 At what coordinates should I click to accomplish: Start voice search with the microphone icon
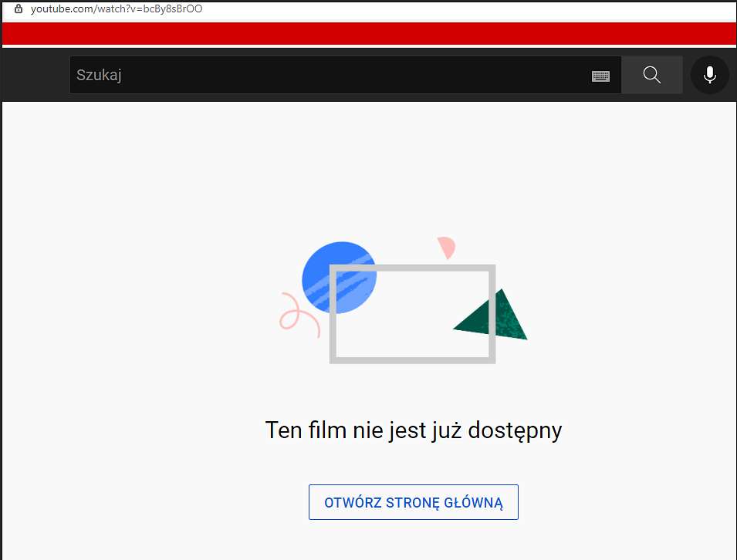tap(709, 75)
